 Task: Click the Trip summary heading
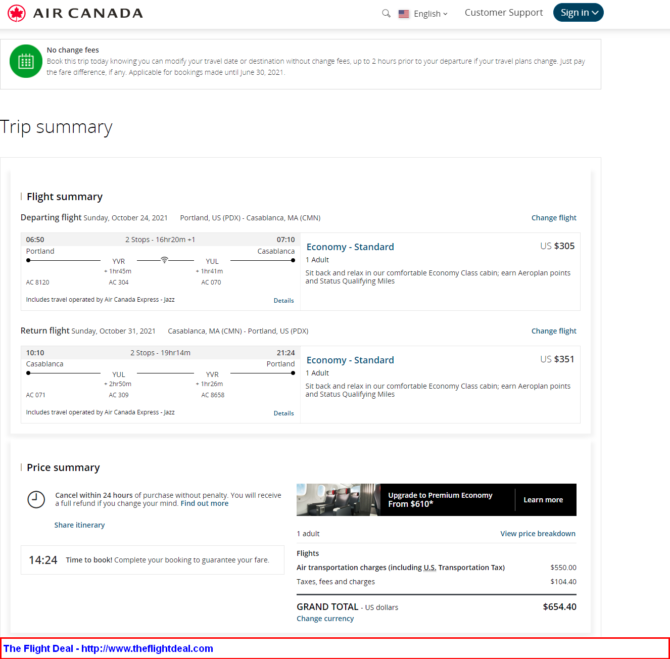click(x=56, y=127)
